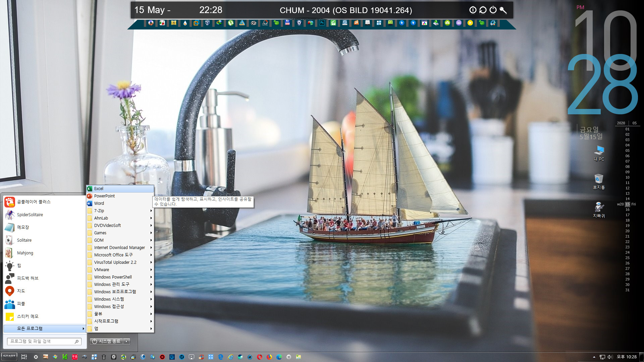Open 지도 maps from start menu
This screenshot has width=644, height=362.
click(45, 291)
